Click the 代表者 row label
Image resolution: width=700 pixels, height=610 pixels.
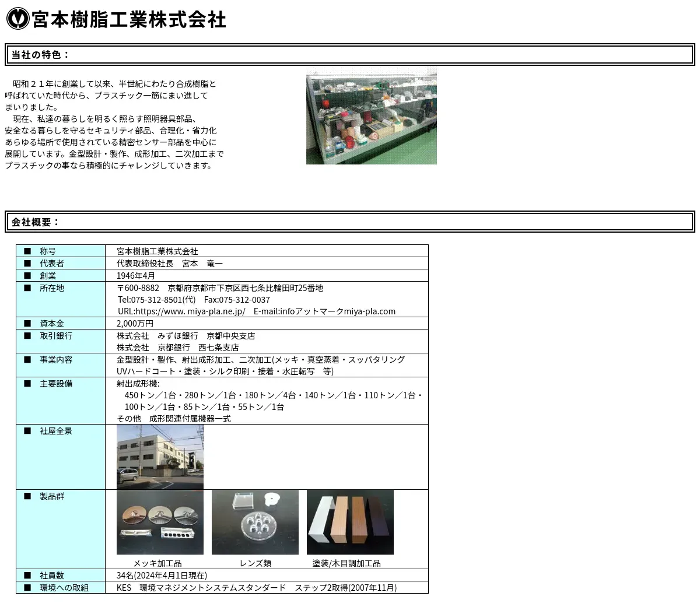52,264
